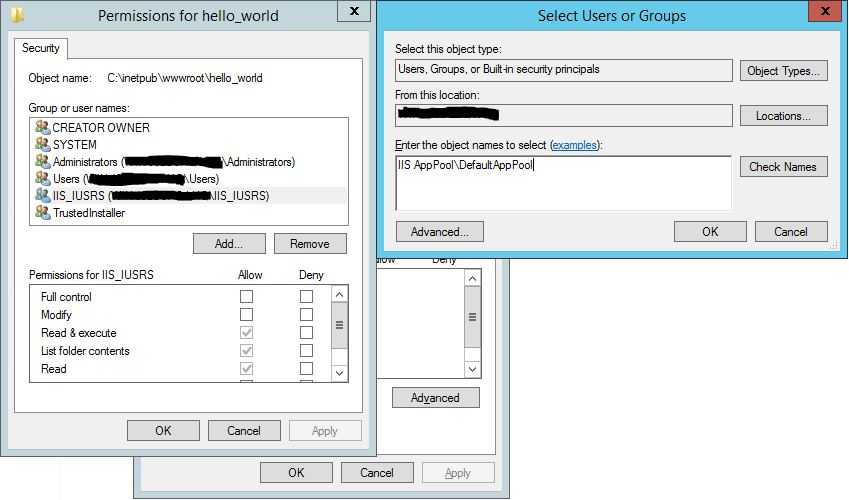This screenshot has height=500, width=849.
Task: Click the Add button for users
Action: click(x=229, y=244)
